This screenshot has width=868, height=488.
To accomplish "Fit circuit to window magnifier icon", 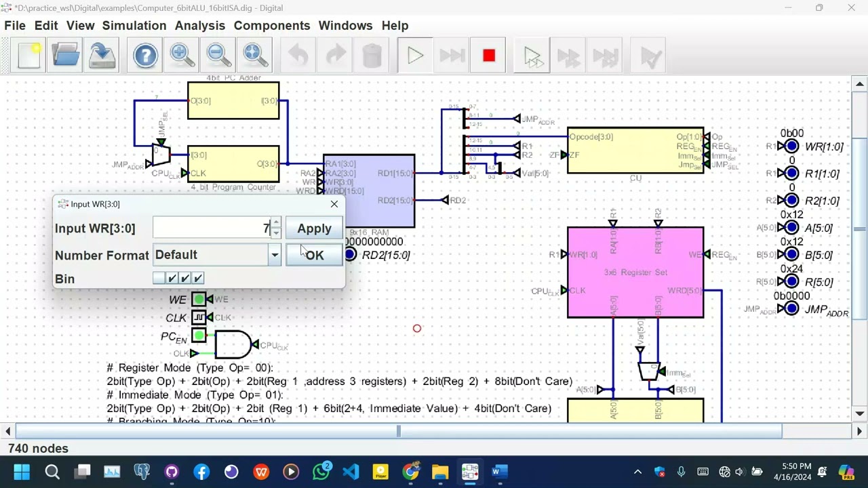I will [x=255, y=56].
